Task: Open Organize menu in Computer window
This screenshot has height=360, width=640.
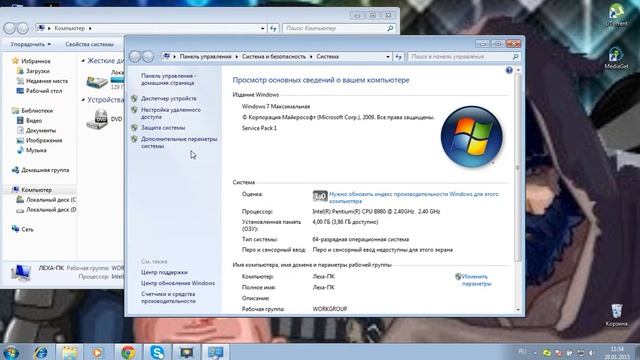Action: pos(31,44)
